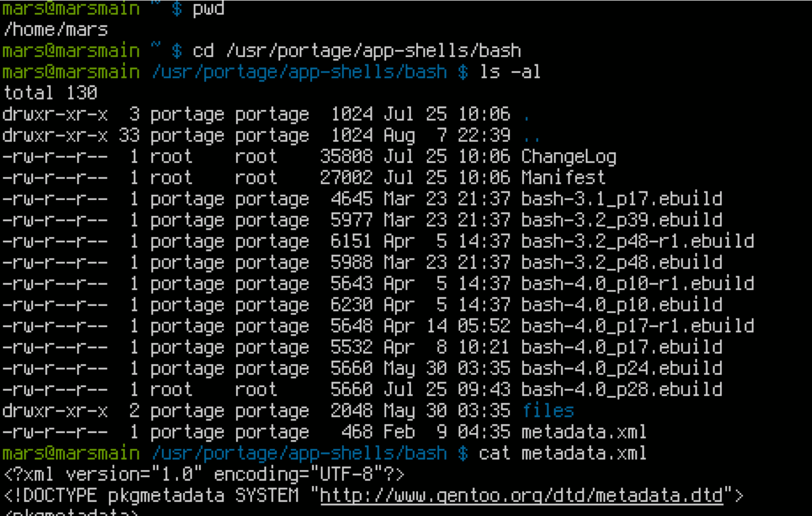Click bash-4.0_p10.ebuild filename
The height and width of the screenshot is (516, 812).
(621, 305)
